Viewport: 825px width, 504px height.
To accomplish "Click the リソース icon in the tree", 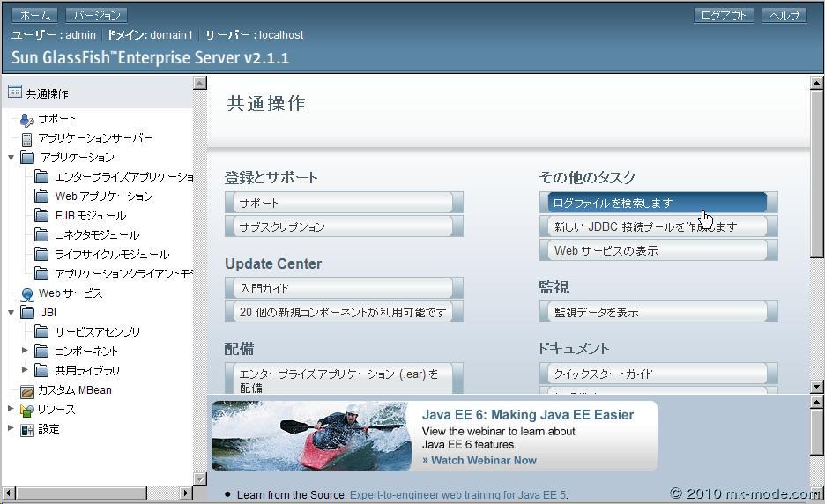I will pos(26,410).
